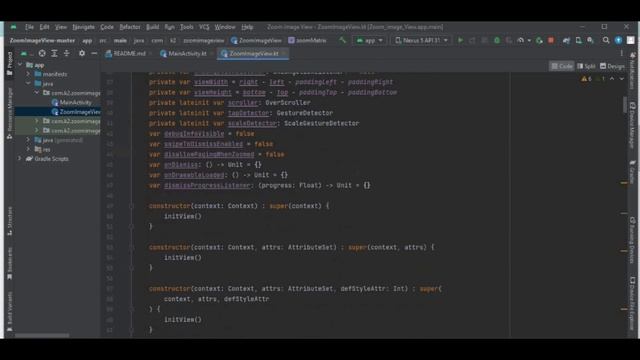Open the Resource Manager side tab
The width and height of the screenshot is (640, 360).
(x=9, y=113)
